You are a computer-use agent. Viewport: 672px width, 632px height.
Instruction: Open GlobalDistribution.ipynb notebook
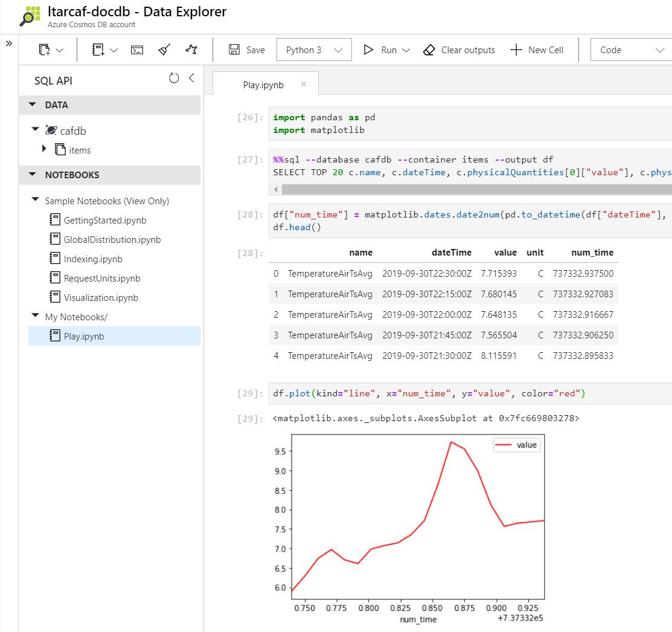pos(112,240)
